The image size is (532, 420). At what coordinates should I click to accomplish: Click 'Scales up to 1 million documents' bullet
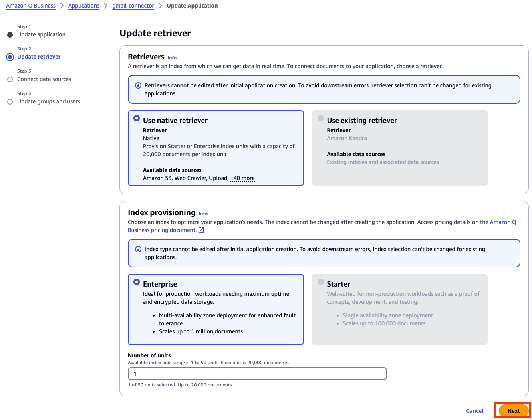(201, 331)
